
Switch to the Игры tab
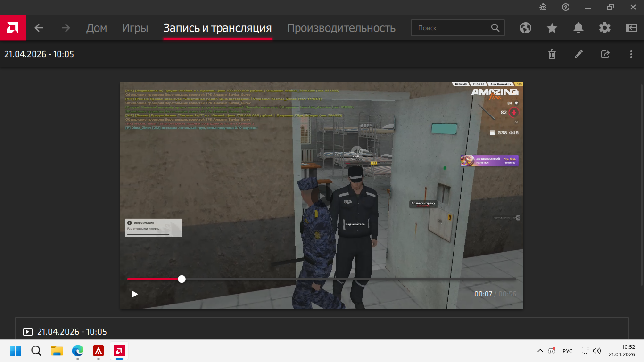click(135, 28)
